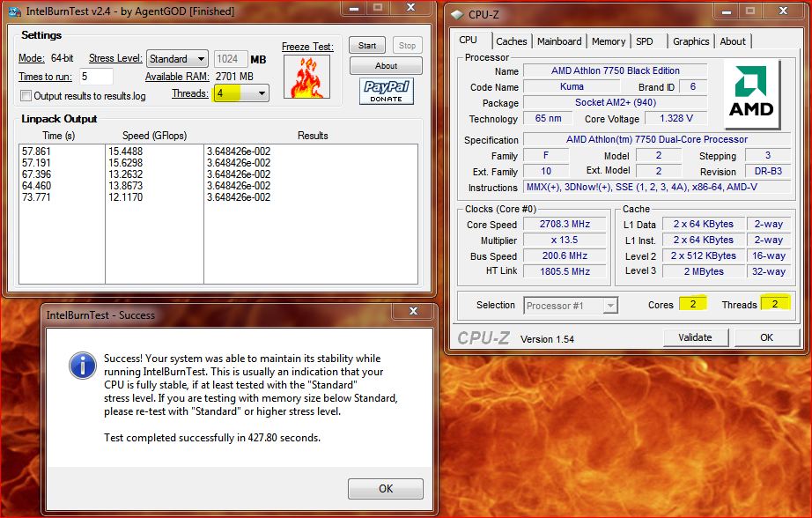Click the 200.6 MHz bus speed value

(x=565, y=255)
